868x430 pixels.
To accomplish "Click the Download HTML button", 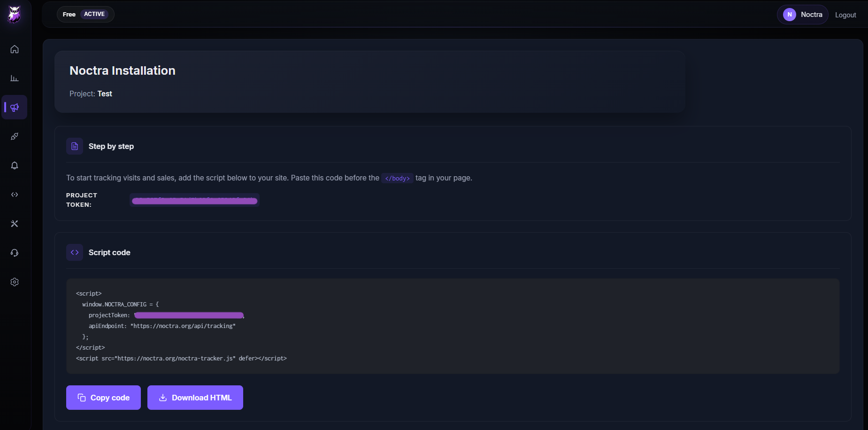I will [x=195, y=398].
